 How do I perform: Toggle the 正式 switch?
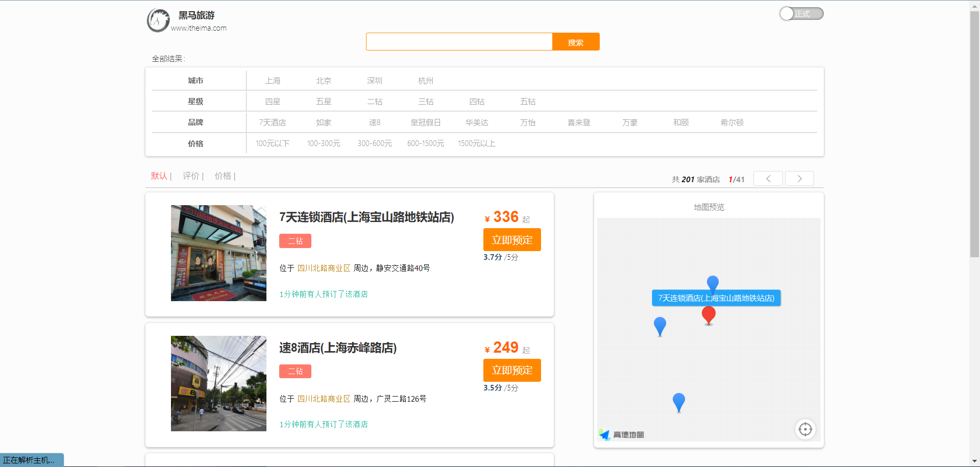point(801,14)
